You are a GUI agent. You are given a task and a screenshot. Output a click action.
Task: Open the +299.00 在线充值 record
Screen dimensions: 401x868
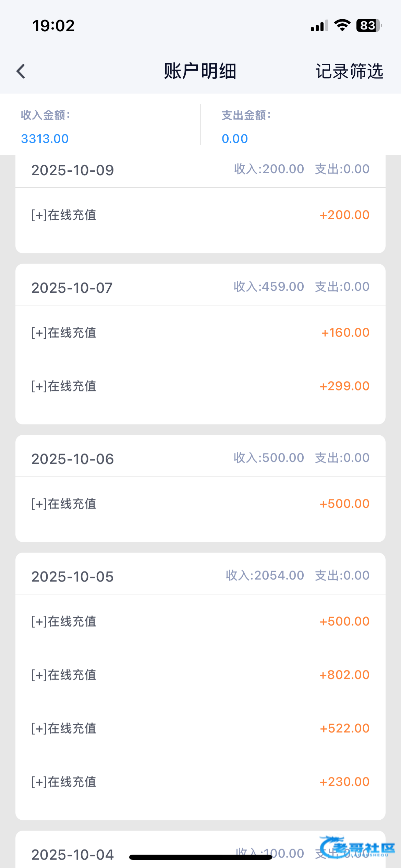(x=200, y=386)
